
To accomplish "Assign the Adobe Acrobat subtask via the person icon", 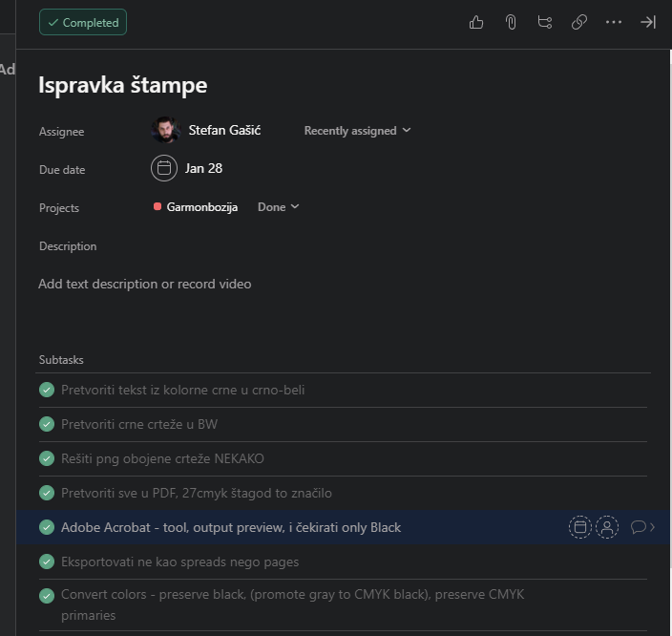I will pos(607,527).
